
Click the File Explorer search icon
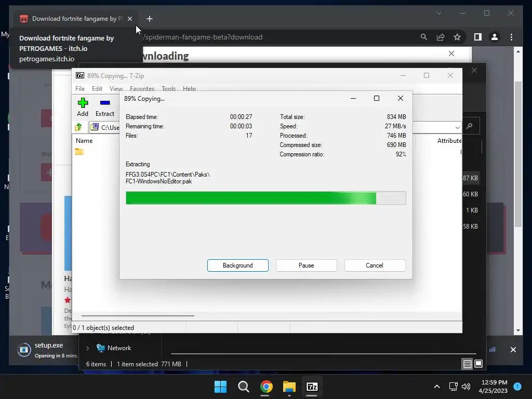tap(470, 126)
